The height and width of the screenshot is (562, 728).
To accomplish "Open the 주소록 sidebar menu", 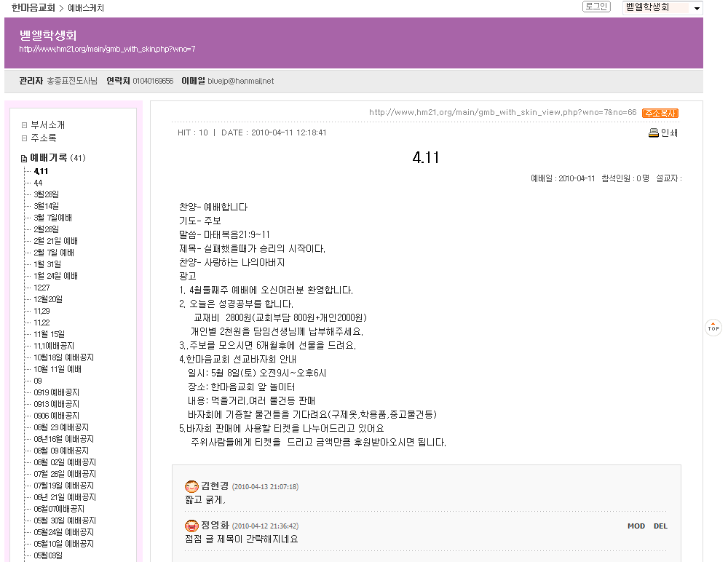I will pyautogui.click(x=43, y=138).
